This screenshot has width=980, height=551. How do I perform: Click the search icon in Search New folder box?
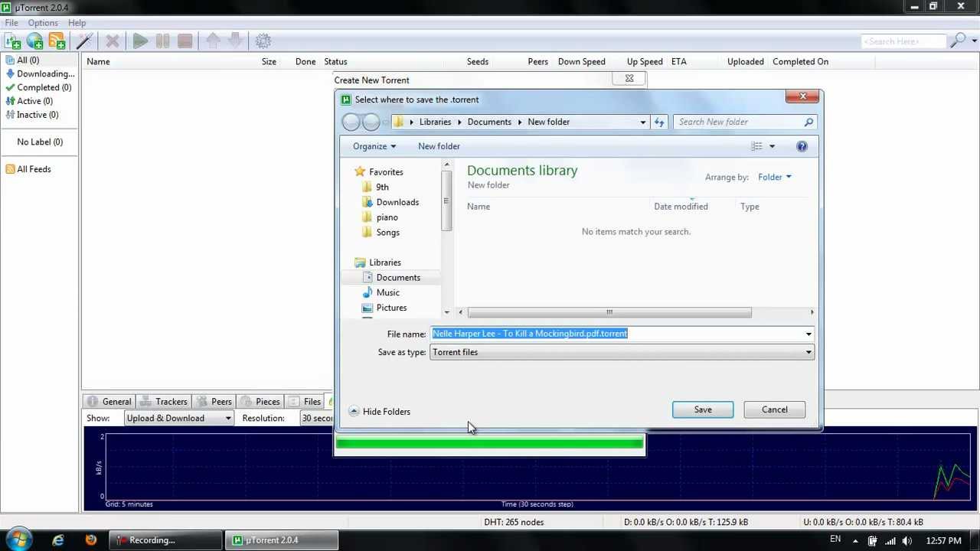(x=808, y=122)
